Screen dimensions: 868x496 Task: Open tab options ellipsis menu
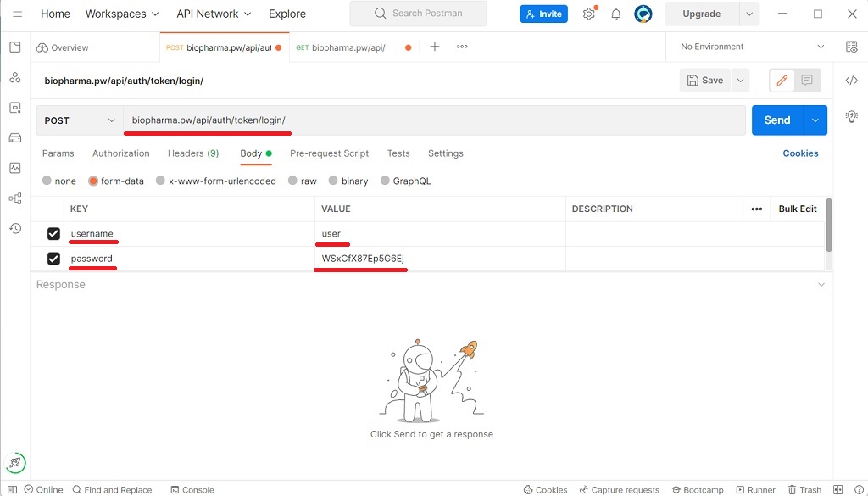click(x=462, y=47)
